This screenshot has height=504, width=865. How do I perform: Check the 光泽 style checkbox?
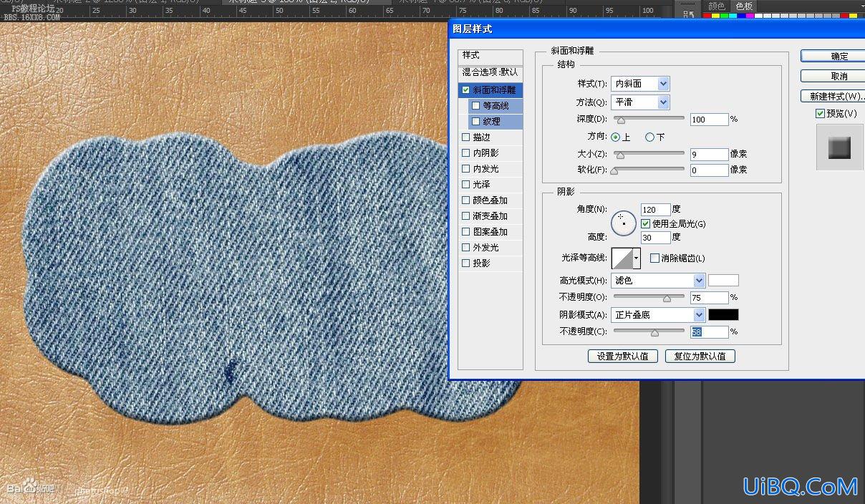(466, 185)
